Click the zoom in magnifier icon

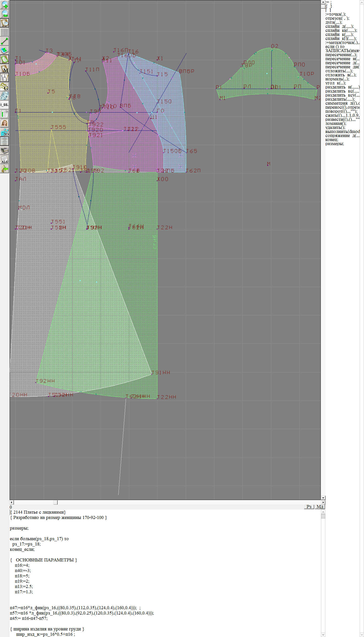tap(5, 5)
